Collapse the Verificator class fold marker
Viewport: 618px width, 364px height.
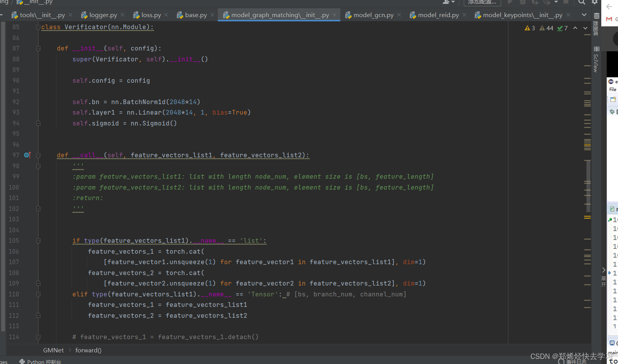click(38, 27)
